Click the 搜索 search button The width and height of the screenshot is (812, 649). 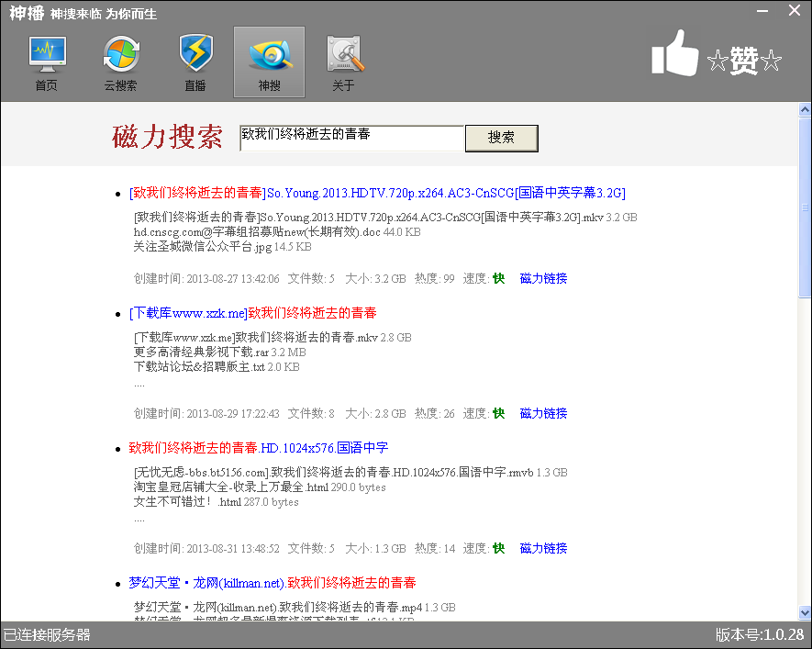(501, 138)
